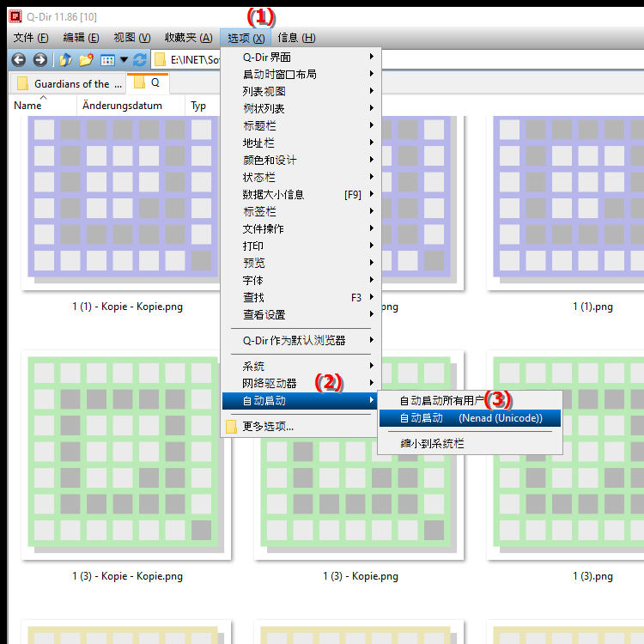Click the file name 1 (1).png
644x644 pixels.
pos(592,307)
